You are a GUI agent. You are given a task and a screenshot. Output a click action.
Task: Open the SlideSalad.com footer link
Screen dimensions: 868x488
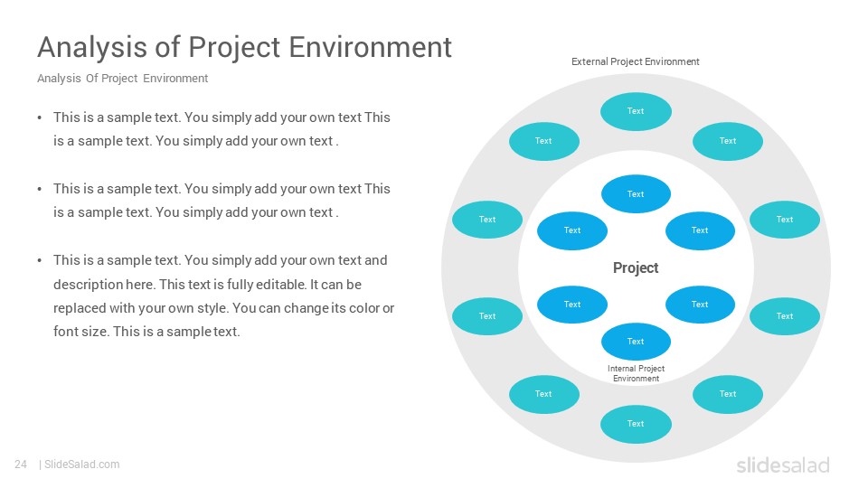coord(82,465)
